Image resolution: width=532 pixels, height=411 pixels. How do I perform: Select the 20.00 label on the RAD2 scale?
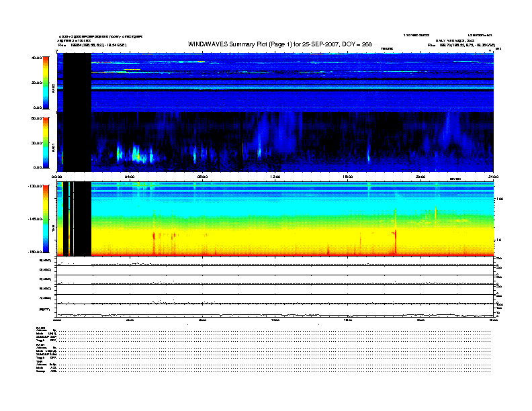pyautogui.click(x=37, y=83)
